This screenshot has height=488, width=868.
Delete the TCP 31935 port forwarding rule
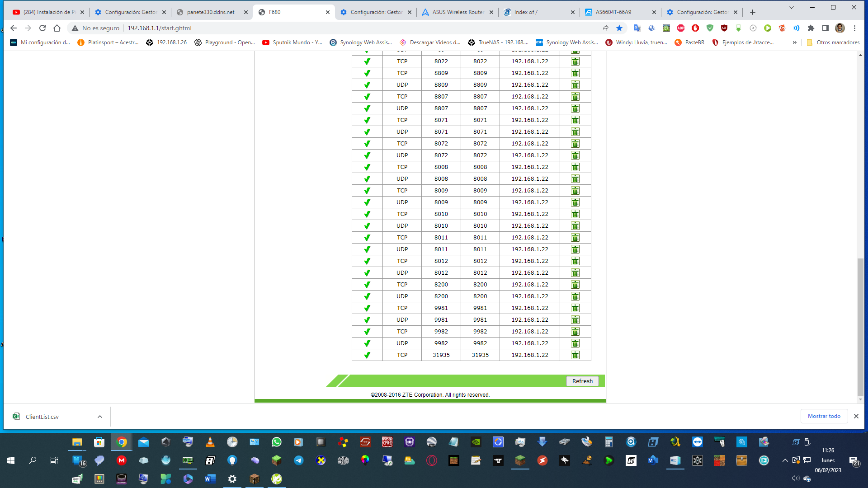click(575, 355)
